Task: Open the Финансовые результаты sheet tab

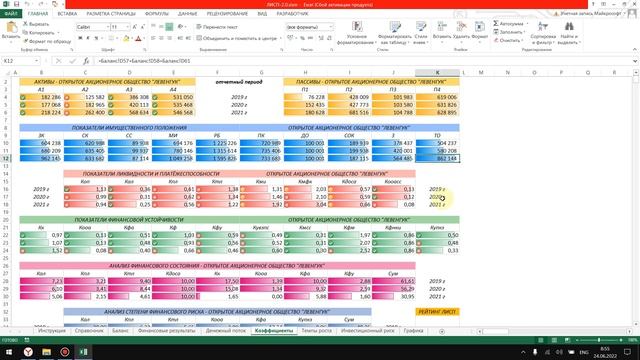Action: point(167,331)
